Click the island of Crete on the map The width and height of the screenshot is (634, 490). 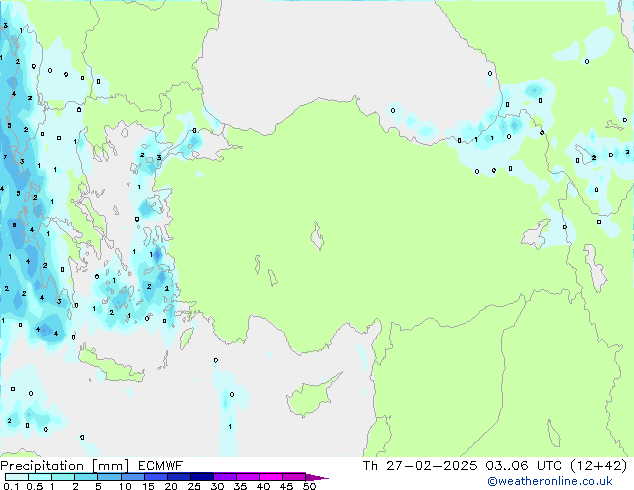(x=113, y=367)
